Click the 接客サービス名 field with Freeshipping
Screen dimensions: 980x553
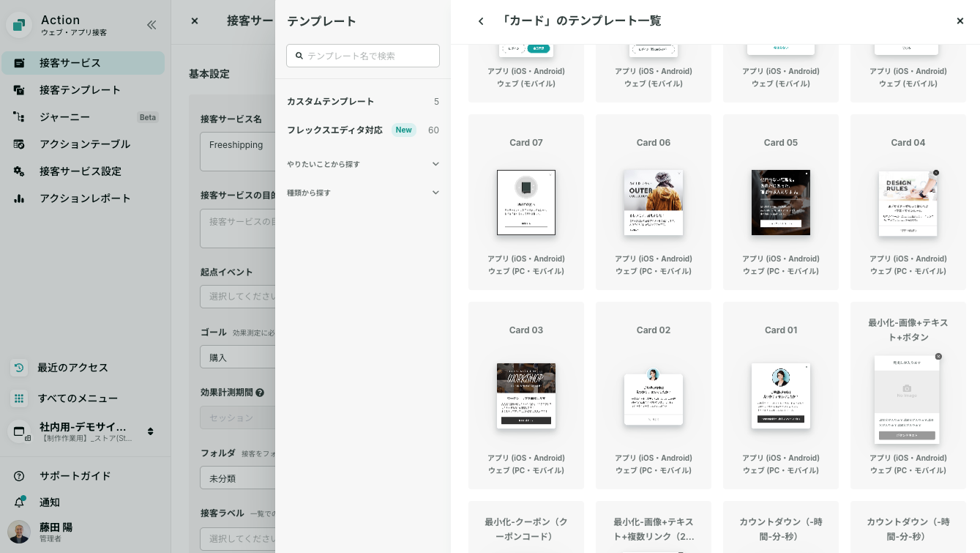click(x=238, y=152)
